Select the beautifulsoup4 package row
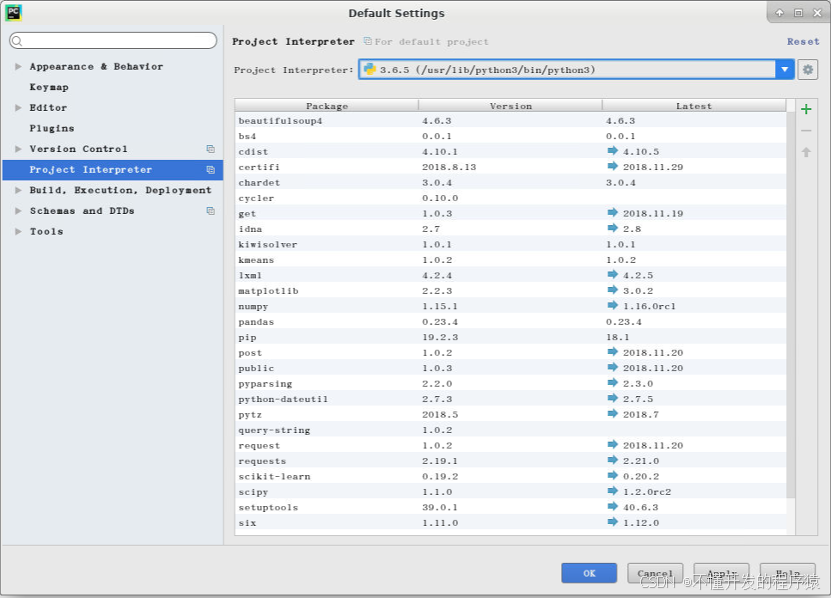Image resolution: width=832 pixels, height=598 pixels. point(510,121)
